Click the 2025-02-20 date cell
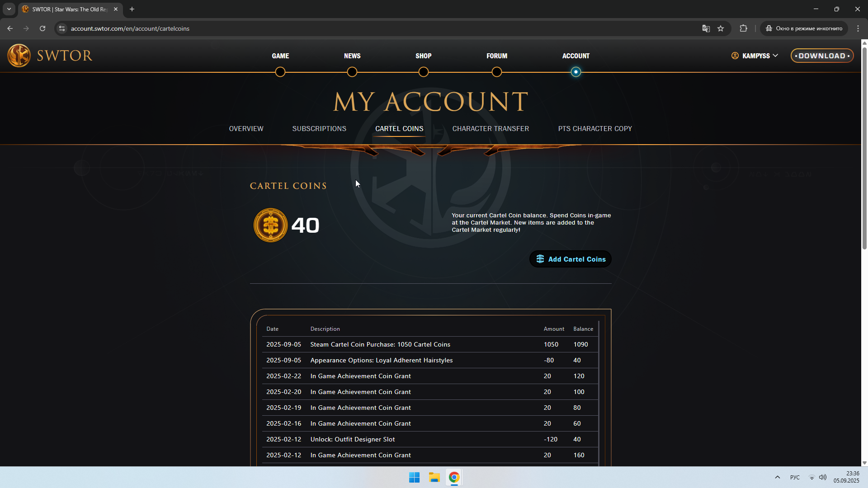Screen dimensions: 868x488 point(283,392)
